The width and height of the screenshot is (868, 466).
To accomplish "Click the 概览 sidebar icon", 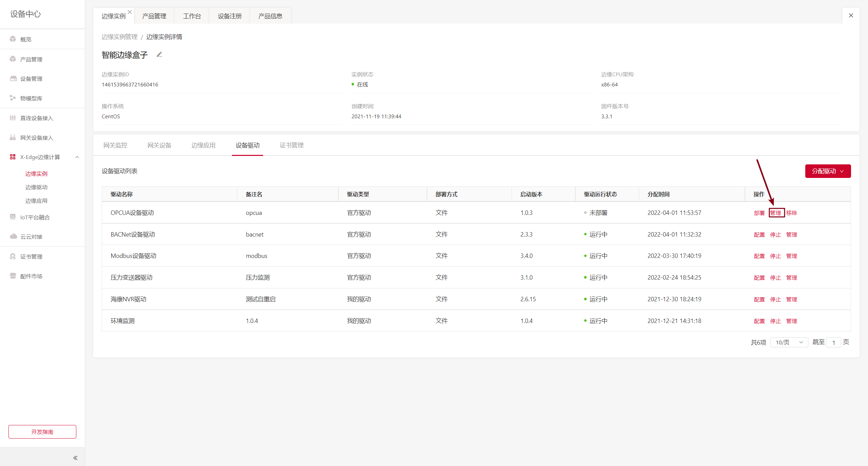I will 13,39.
